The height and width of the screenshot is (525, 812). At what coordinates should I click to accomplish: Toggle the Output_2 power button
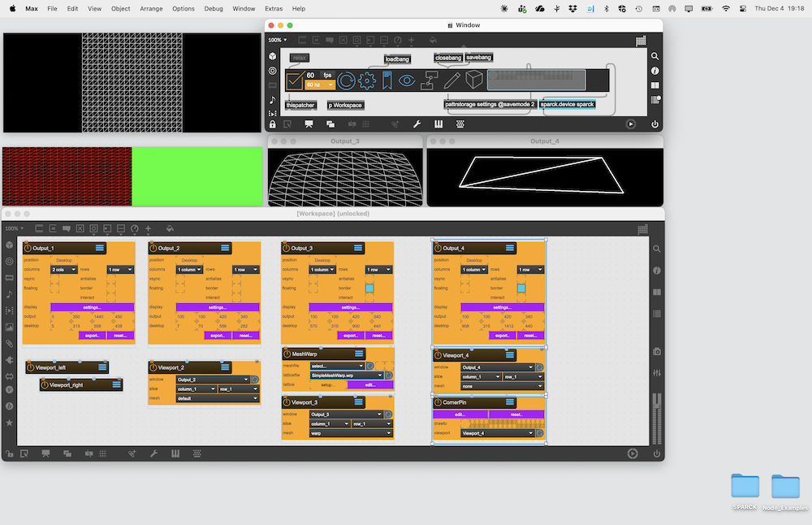pyautogui.click(x=153, y=248)
